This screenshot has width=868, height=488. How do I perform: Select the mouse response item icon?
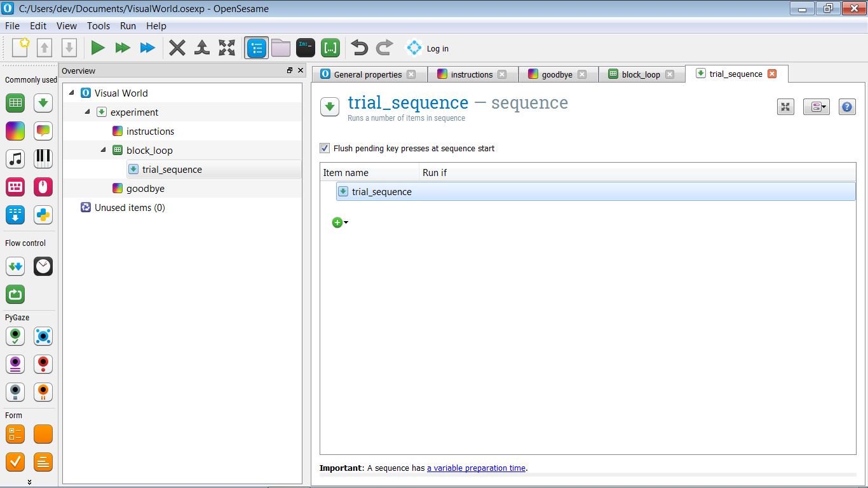pyautogui.click(x=43, y=187)
